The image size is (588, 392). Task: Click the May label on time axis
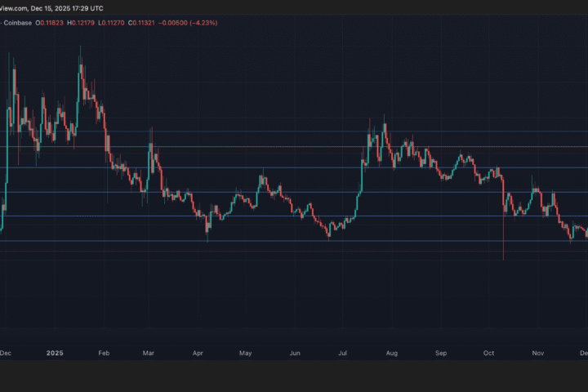246,353
